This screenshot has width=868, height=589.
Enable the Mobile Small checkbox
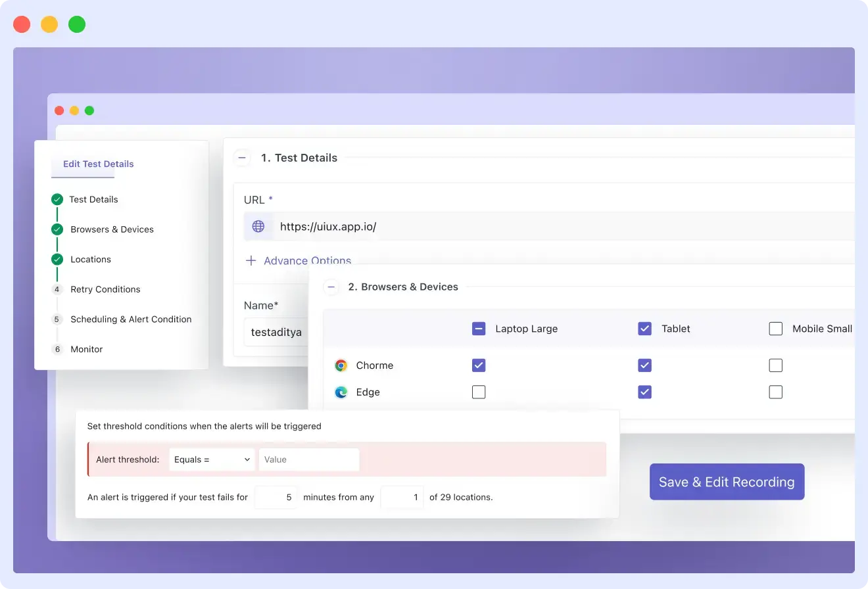click(776, 329)
